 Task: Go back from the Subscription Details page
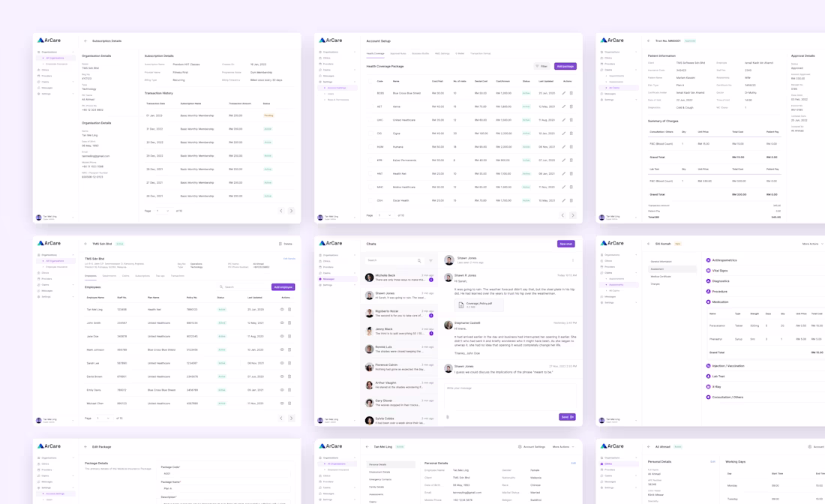85,40
